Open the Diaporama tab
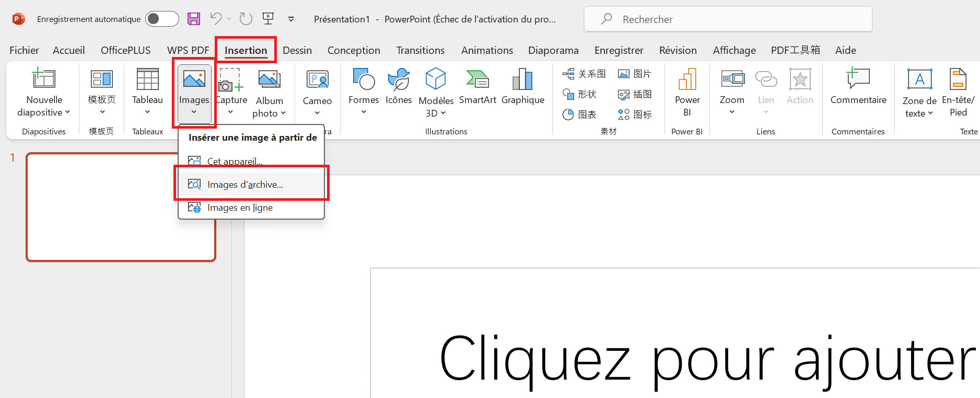The image size is (980, 398). point(553,50)
